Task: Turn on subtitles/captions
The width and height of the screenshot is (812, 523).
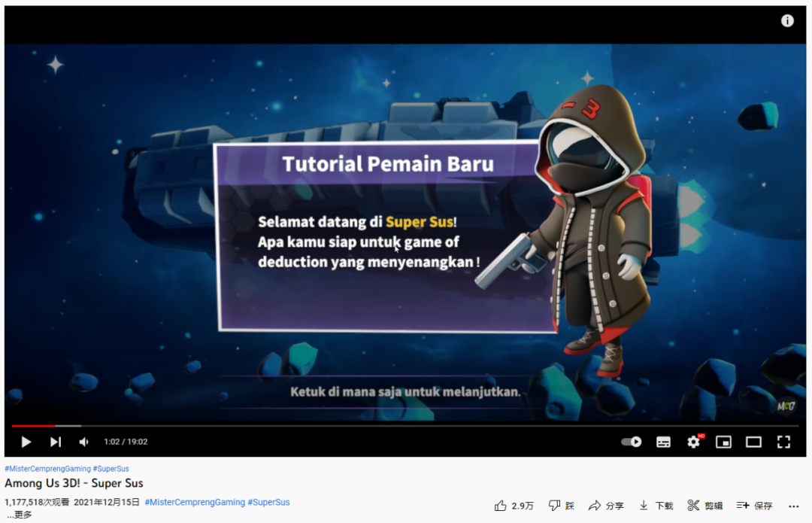Action: (663, 442)
